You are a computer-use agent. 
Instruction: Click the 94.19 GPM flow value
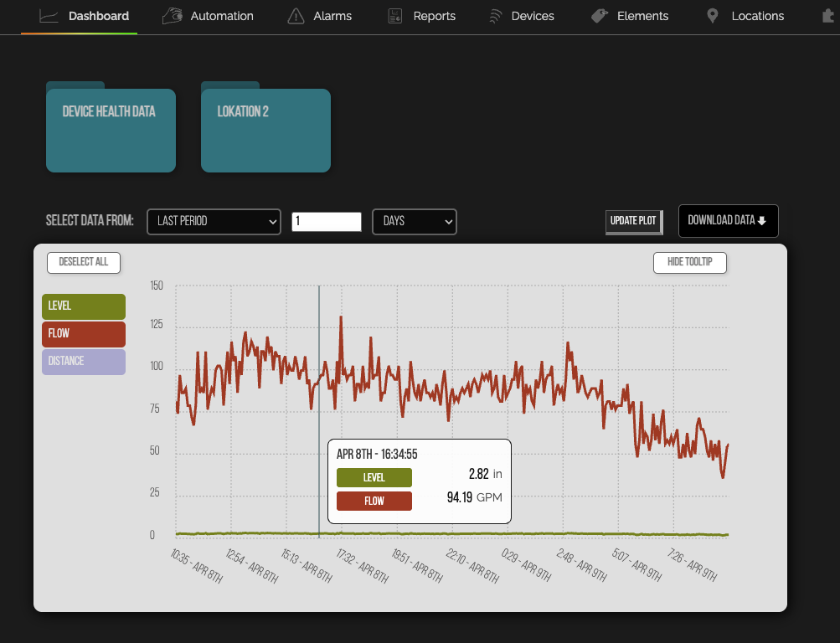(475, 498)
